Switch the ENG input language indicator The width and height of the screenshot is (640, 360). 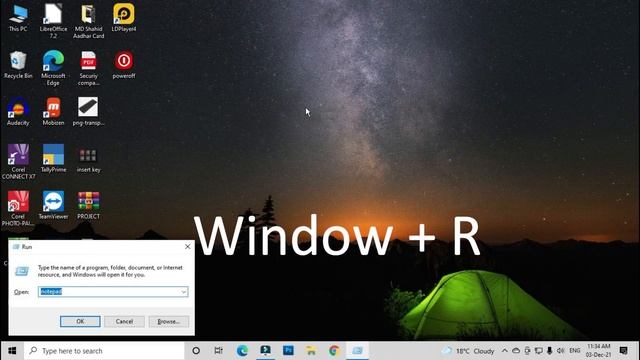575,351
